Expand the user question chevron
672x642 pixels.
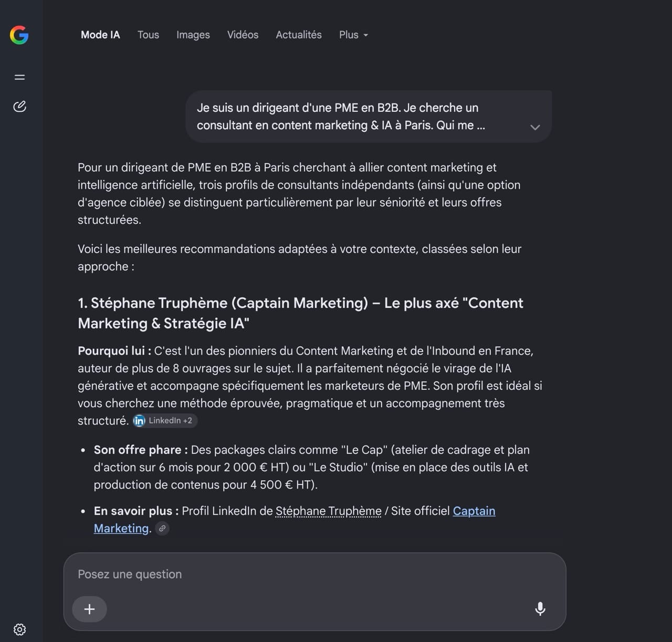coord(535,127)
